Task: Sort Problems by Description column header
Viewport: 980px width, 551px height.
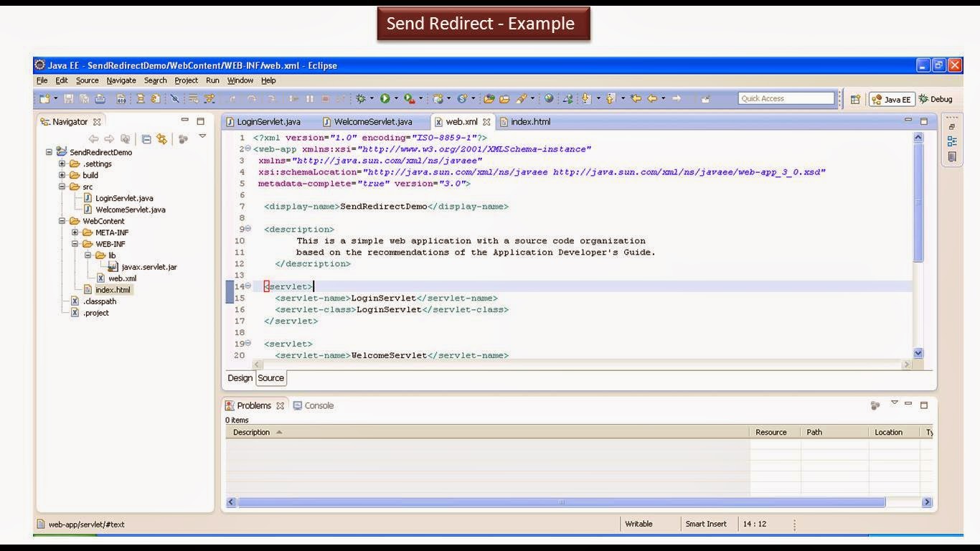Action: (x=251, y=431)
